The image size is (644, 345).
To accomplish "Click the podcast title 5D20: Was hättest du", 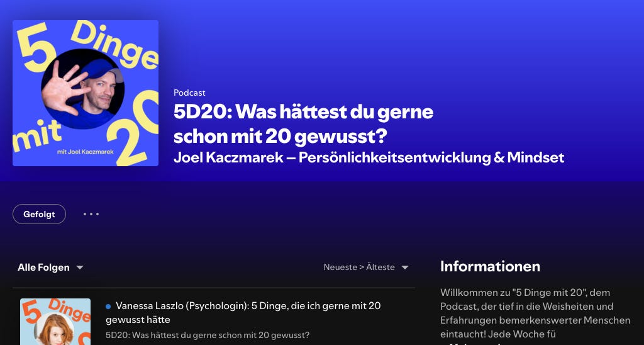I will [303, 124].
